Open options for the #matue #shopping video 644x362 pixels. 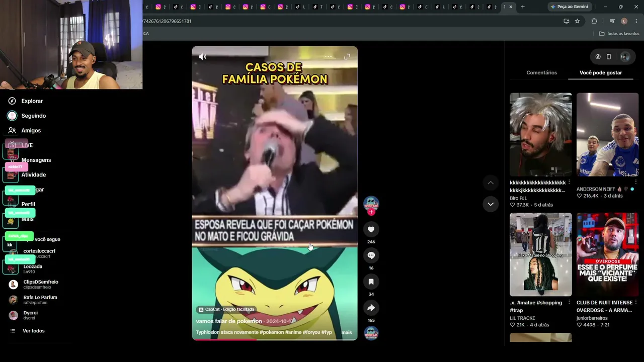pos(569,302)
